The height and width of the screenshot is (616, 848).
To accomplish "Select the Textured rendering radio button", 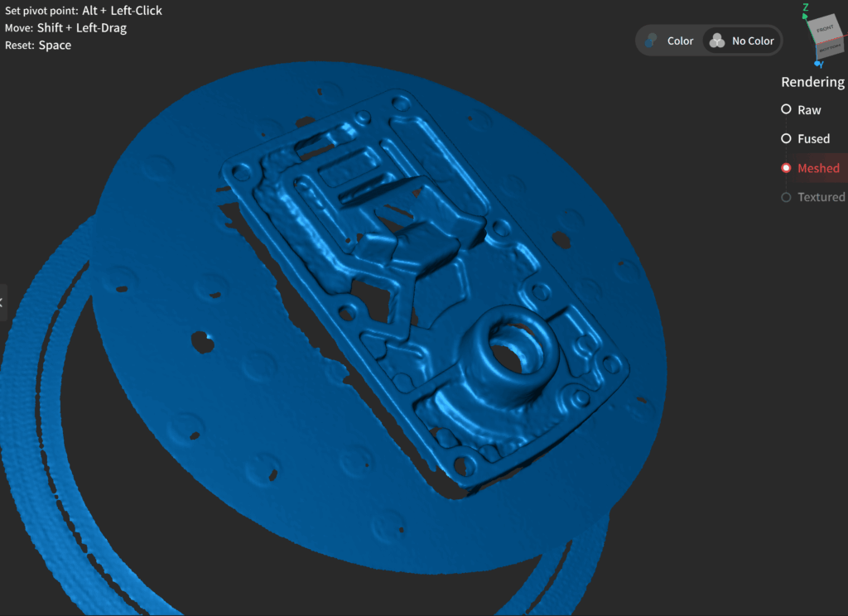I will click(786, 197).
